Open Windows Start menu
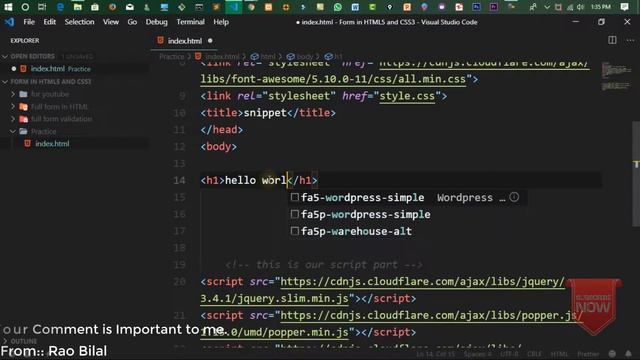640x360 pixels. pos(8,7)
